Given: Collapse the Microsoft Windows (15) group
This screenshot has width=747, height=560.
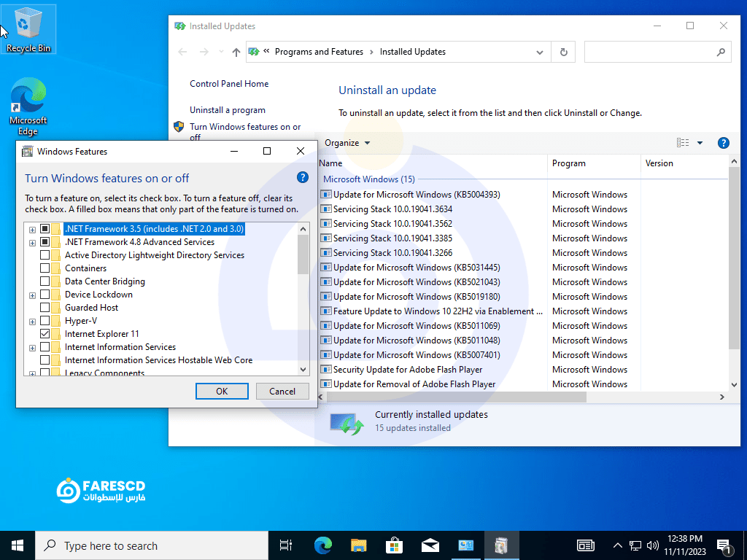Looking at the screenshot, I should 368,179.
